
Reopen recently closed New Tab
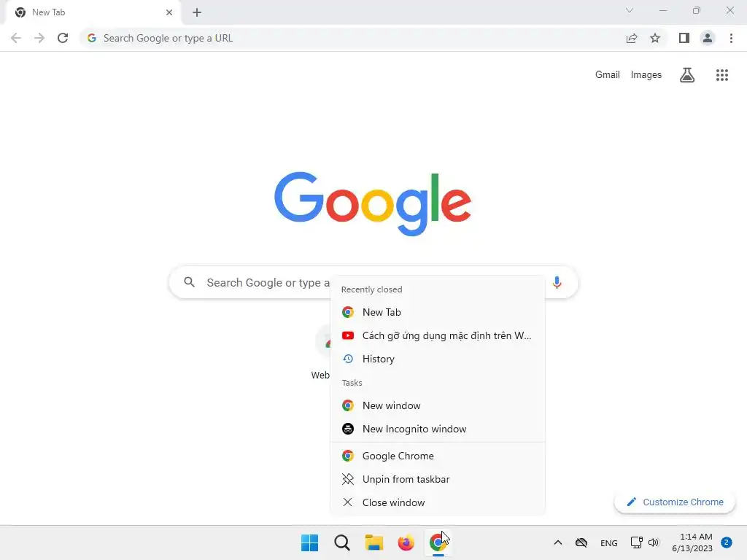[x=438, y=312]
